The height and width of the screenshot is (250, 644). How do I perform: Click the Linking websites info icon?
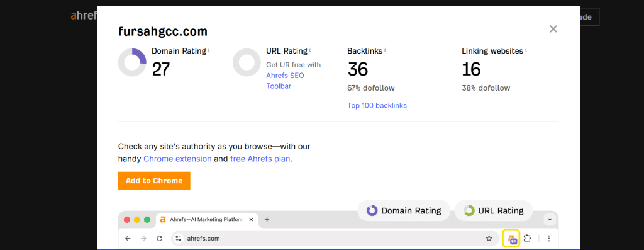click(x=526, y=50)
